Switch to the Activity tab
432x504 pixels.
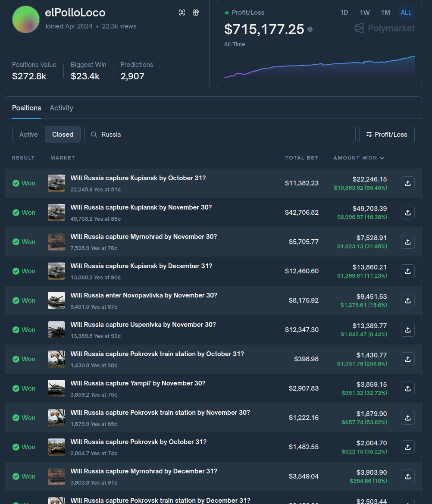click(61, 108)
